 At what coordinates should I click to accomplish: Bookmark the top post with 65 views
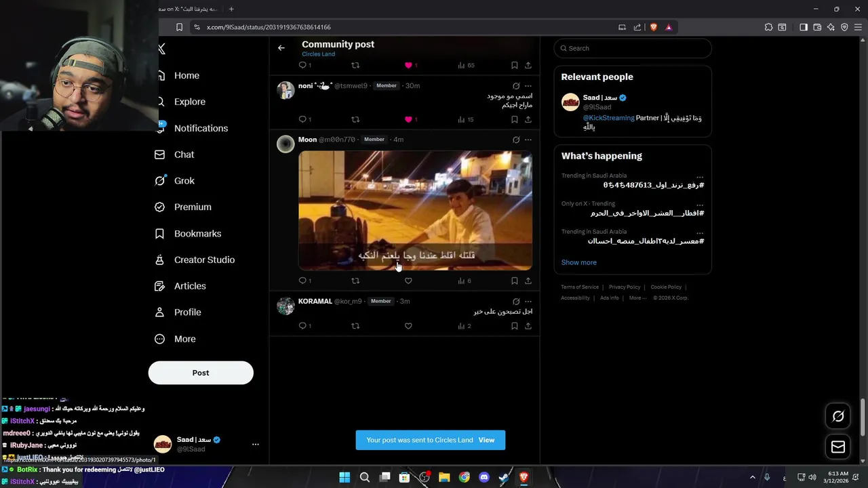[x=514, y=65]
